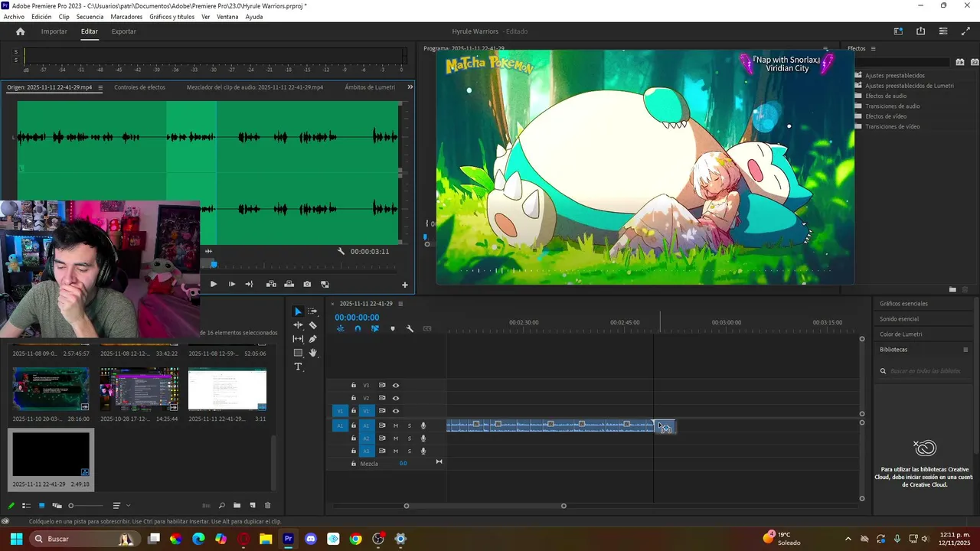Screen dimensions: 980x551
Task: Click the Home icon in header bar
Action: [x=21, y=31]
